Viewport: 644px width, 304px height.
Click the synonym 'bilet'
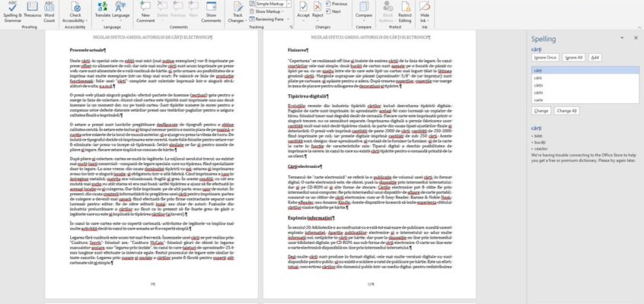[538, 135]
